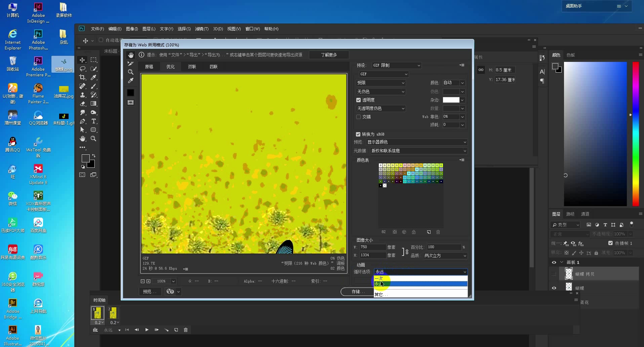The height and width of the screenshot is (347, 644).
Task: Select frame 2 thumbnail in timeline
Action: (113, 313)
